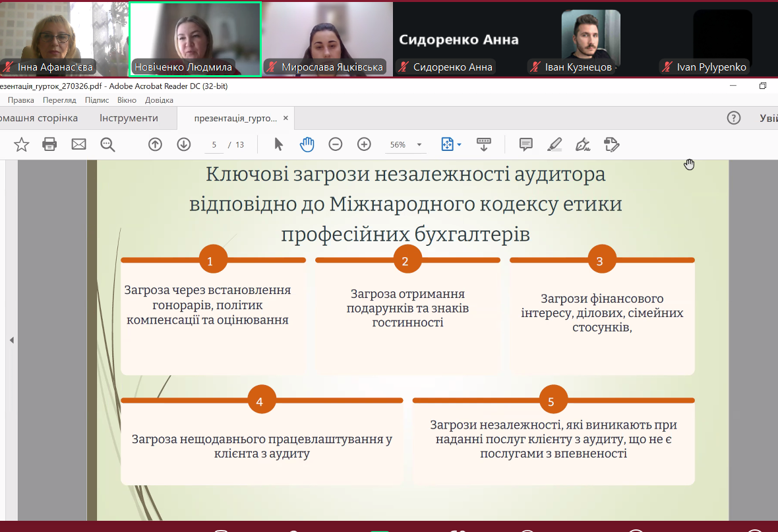Zoom in using the plus button

(x=364, y=144)
